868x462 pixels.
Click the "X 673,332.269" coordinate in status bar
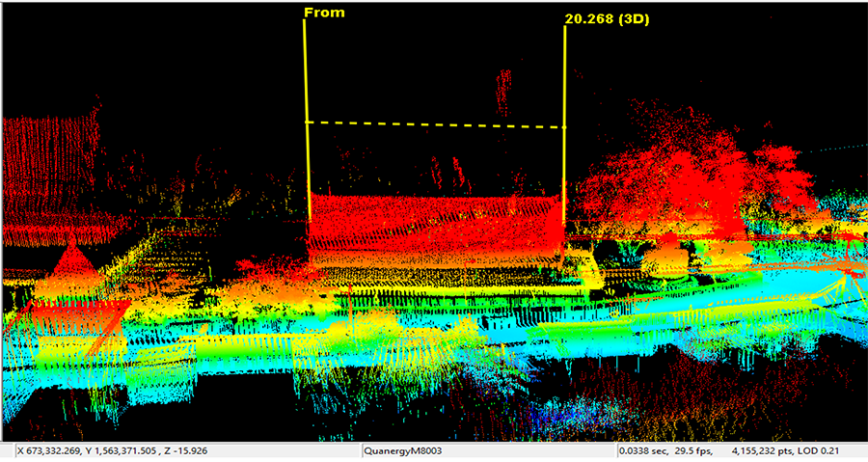coord(50,451)
